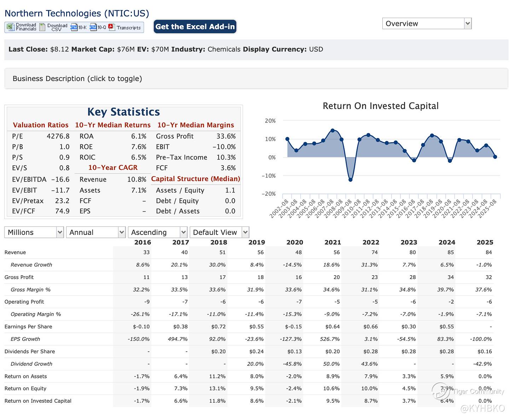Toggle the Business Description section
This screenshot has width=515, height=420.
pyautogui.click(x=77, y=79)
